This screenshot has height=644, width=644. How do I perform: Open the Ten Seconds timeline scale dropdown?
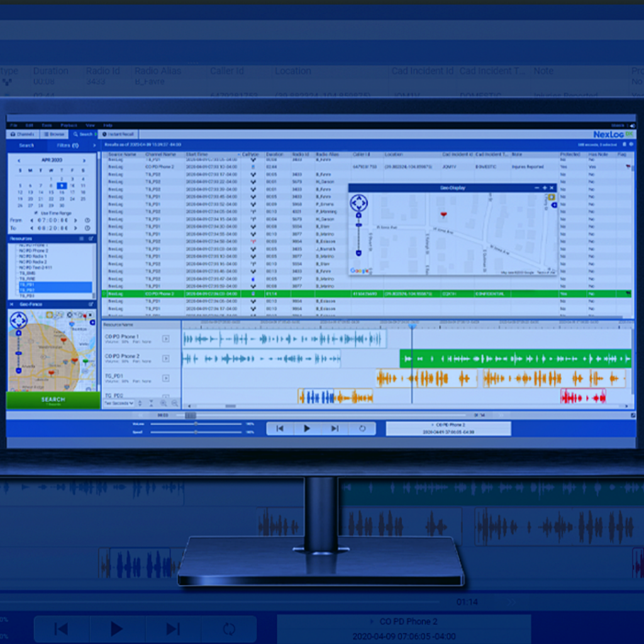[x=119, y=403]
